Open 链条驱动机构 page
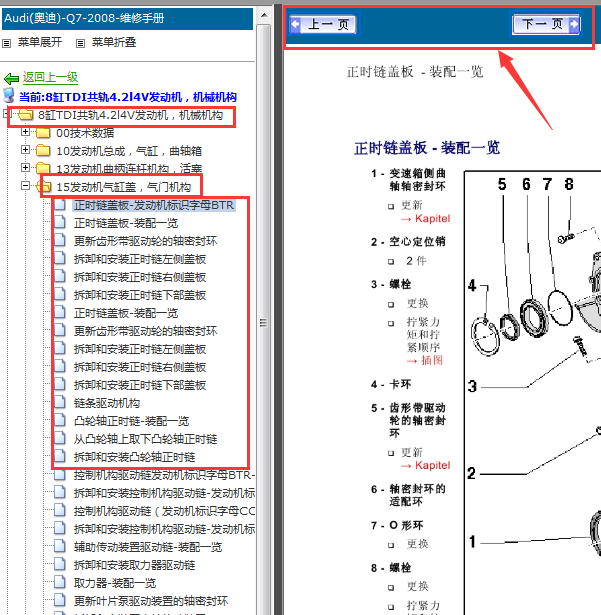601x615 pixels. 107,403
